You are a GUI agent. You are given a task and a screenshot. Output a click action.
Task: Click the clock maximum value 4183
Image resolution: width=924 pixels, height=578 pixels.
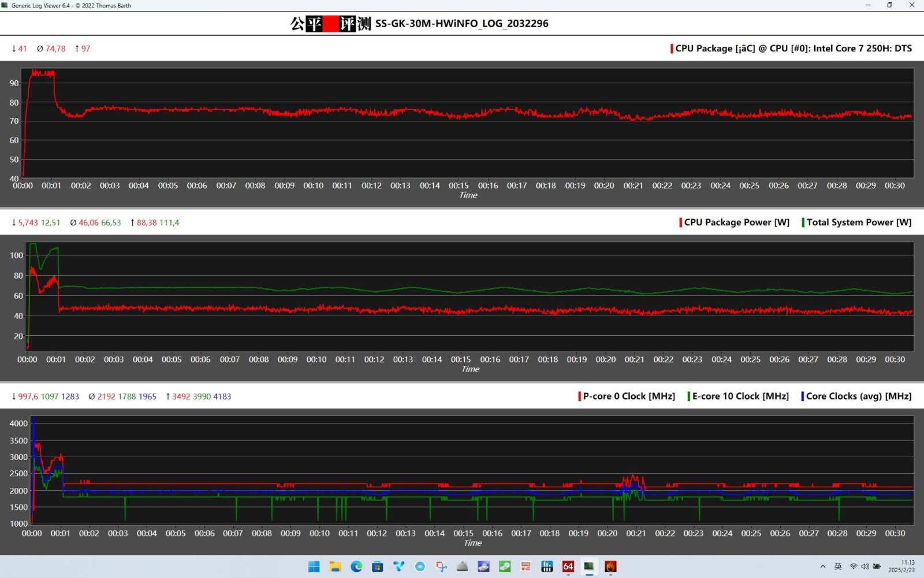(x=222, y=397)
